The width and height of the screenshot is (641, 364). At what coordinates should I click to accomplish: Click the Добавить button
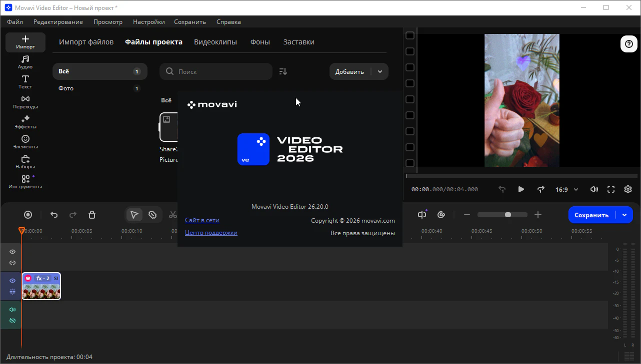coord(349,71)
